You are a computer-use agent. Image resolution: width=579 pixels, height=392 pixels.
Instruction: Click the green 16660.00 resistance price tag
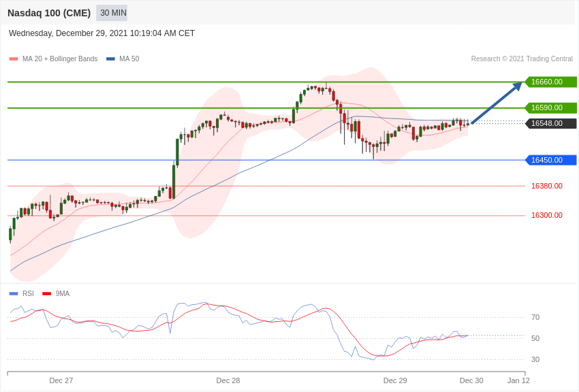point(551,82)
